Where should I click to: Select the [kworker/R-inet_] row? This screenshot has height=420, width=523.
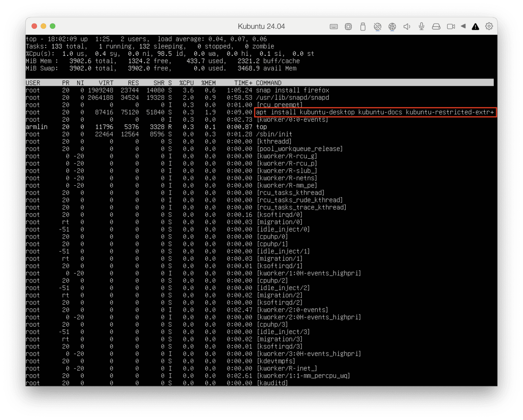pyautogui.click(x=260, y=369)
